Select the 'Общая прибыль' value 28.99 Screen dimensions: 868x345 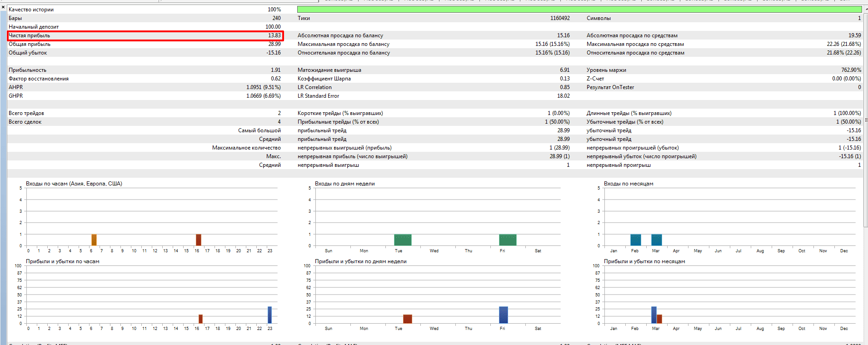click(274, 44)
